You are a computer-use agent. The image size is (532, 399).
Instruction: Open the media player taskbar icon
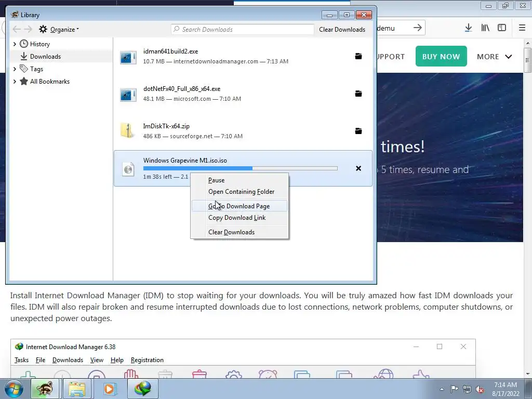pyautogui.click(x=109, y=389)
